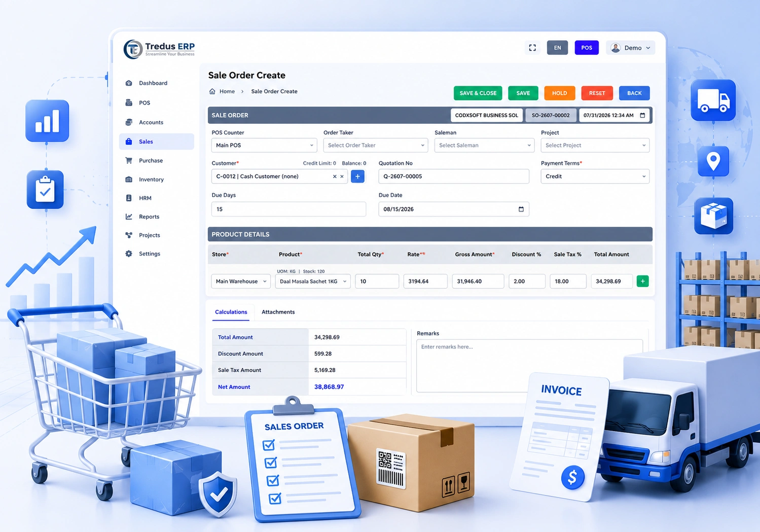Click the Credit Limit: 0 label
This screenshot has width=760, height=532.
click(319, 163)
